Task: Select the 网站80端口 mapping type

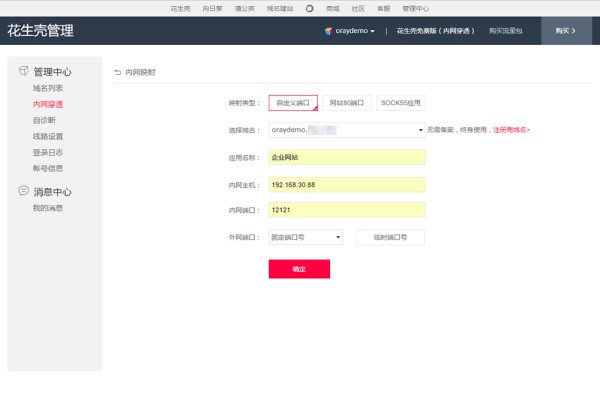Action: tap(347, 103)
